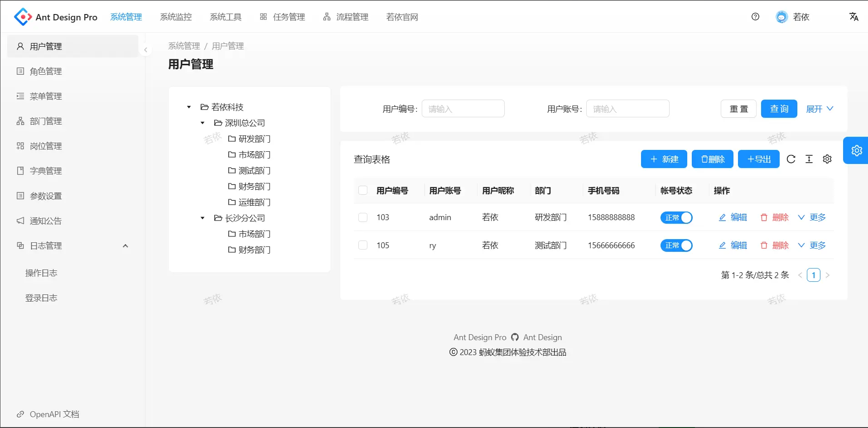Expand the search form with 展开
This screenshot has width=868, height=428.
coord(820,109)
